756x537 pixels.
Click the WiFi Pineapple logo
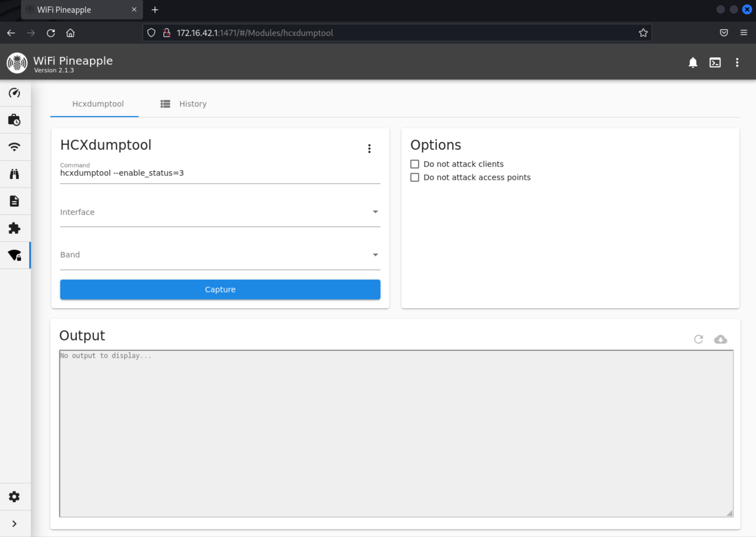tap(17, 63)
